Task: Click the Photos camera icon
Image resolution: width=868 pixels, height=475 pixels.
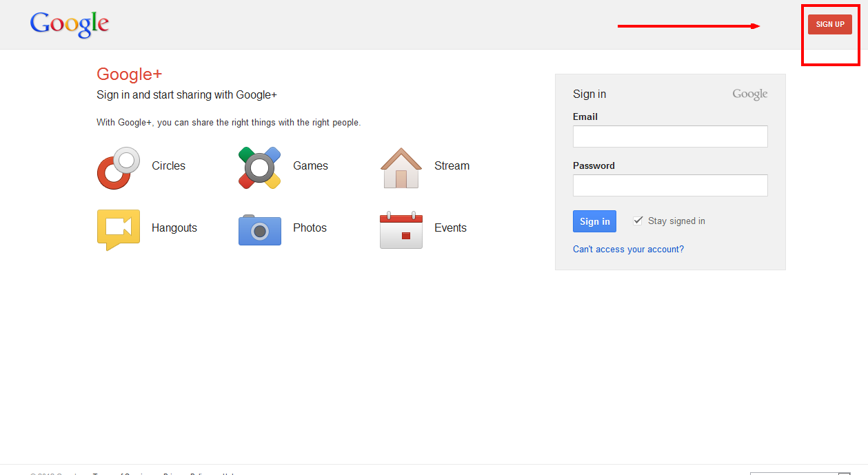Action: [260, 230]
